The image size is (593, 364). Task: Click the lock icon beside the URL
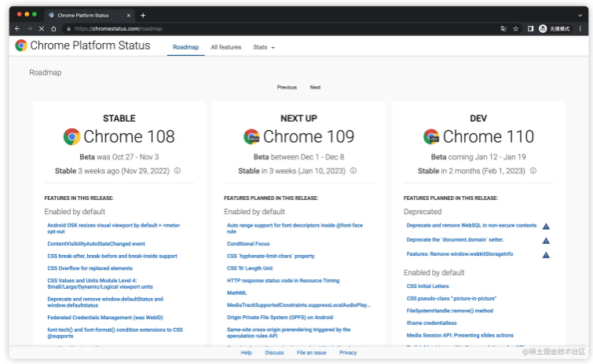click(x=68, y=29)
